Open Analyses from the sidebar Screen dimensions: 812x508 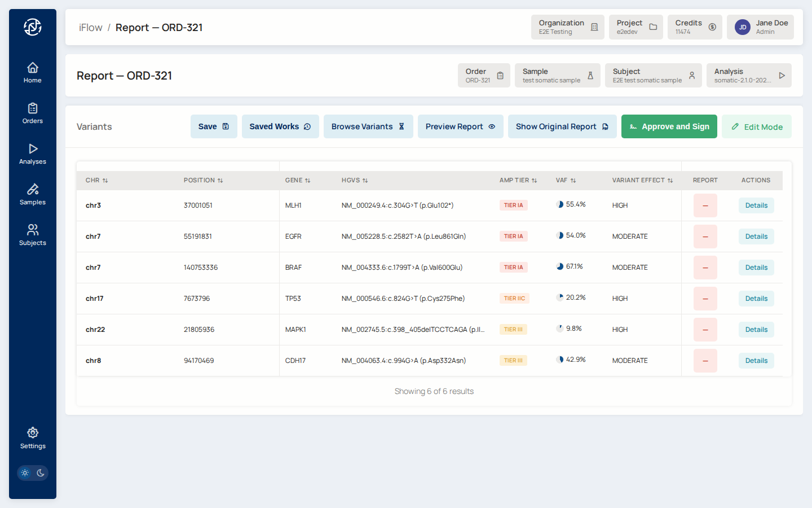33,154
